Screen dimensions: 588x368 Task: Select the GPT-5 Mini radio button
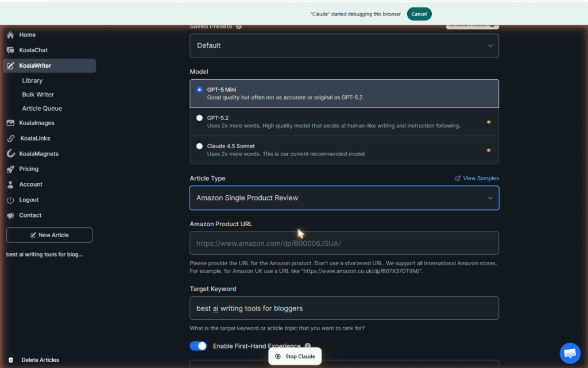199,90
